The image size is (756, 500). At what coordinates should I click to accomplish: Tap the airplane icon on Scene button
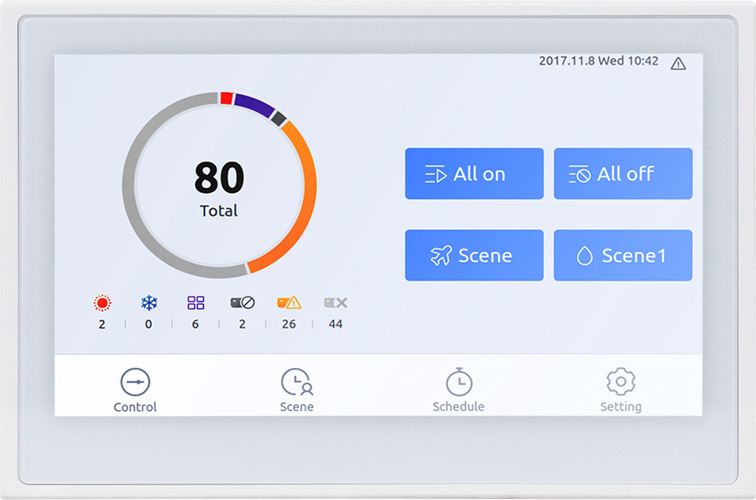click(441, 256)
